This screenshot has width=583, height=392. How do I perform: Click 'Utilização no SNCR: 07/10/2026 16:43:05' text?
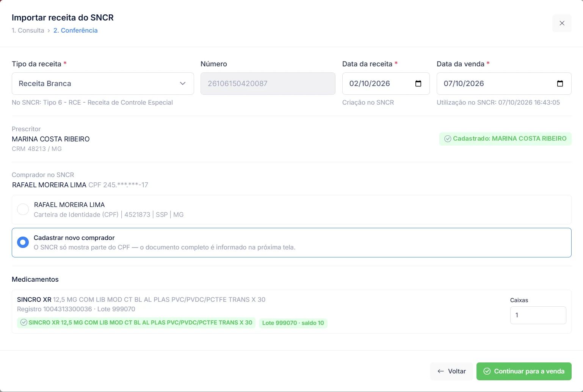(x=498, y=102)
